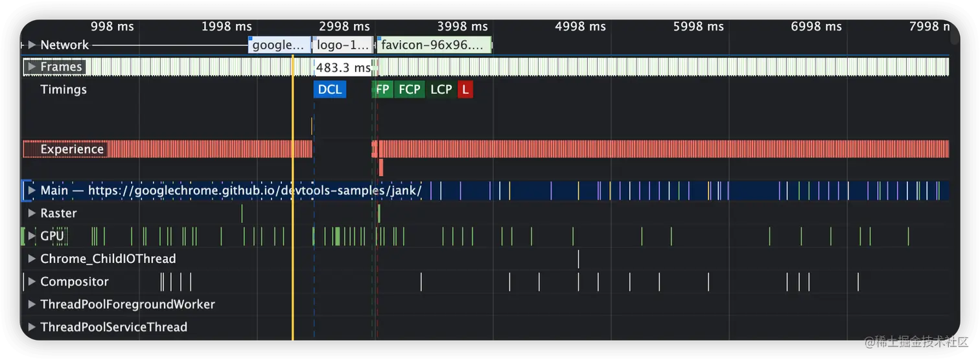Click the red L load marker
Screen dimensions: 980x360
pyautogui.click(x=465, y=89)
